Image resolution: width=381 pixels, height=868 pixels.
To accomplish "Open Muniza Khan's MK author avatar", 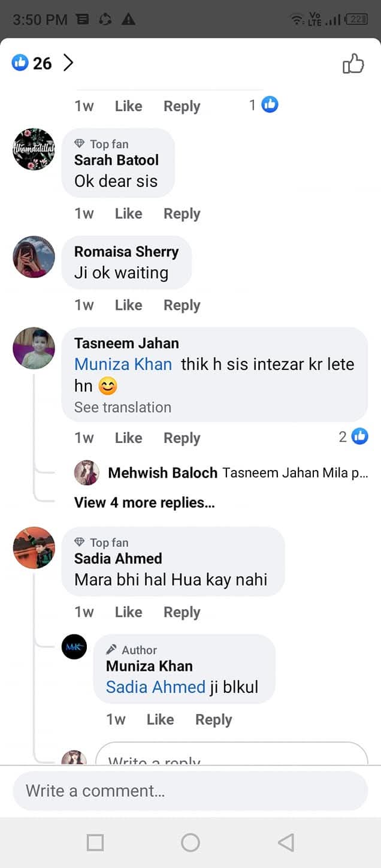I will pyautogui.click(x=74, y=647).
